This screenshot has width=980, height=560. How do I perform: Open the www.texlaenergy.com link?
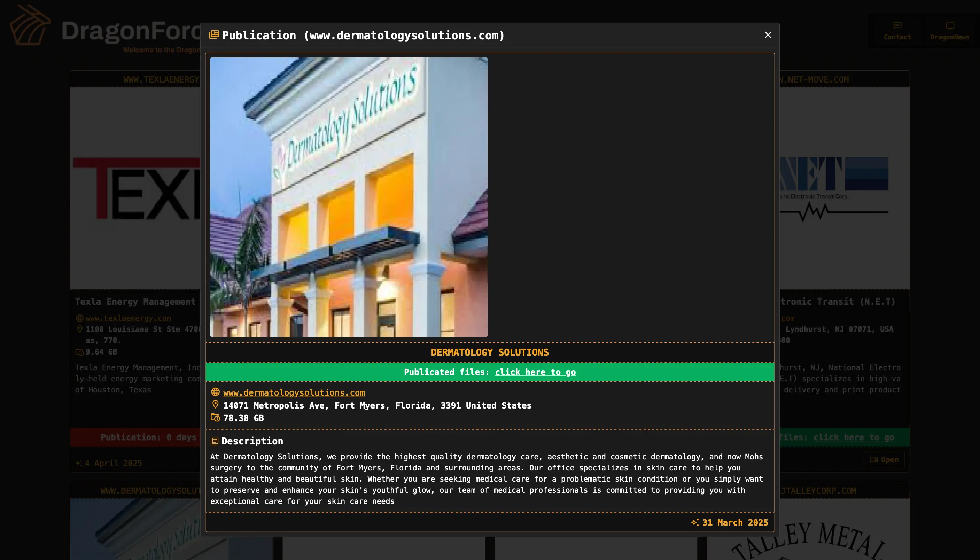click(x=128, y=318)
